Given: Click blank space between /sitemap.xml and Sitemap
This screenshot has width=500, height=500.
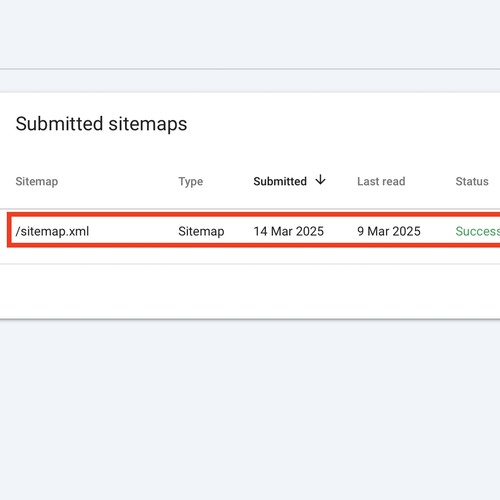Looking at the screenshot, I should coord(133,231).
